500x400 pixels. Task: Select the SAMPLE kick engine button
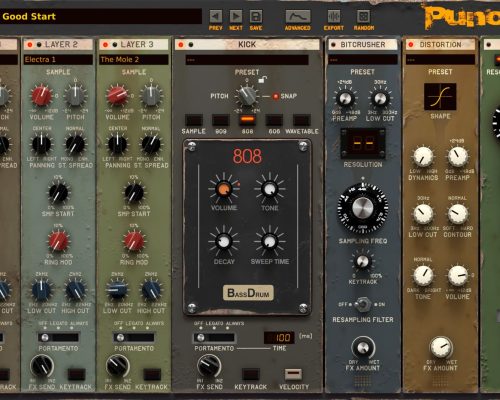(x=194, y=120)
